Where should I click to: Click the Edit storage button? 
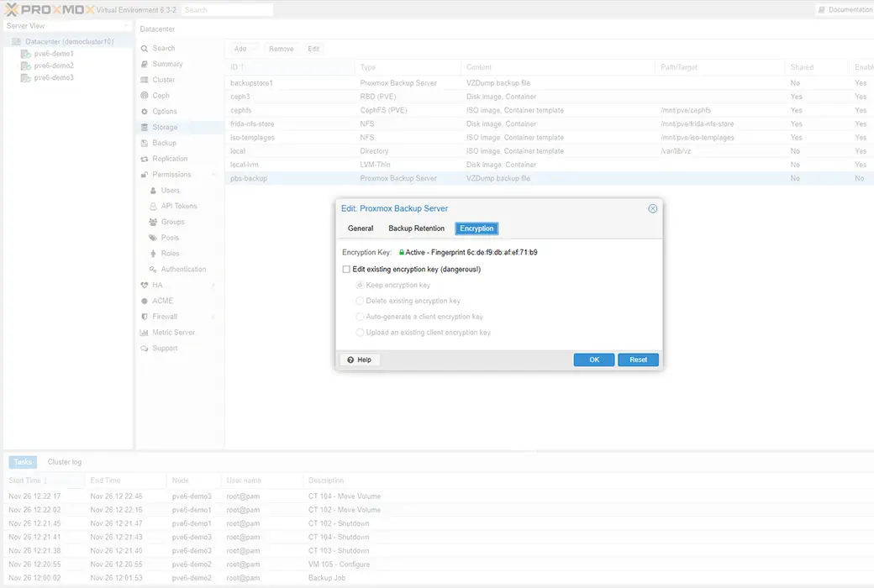click(313, 49)
